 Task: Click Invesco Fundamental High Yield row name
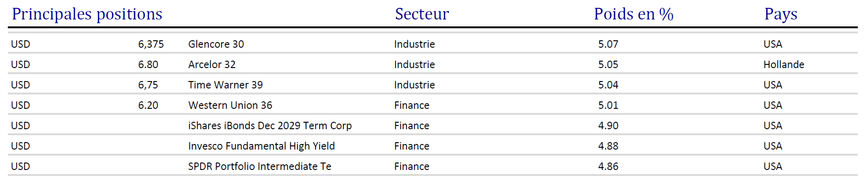pyautogui.click(x=261, y=146)
